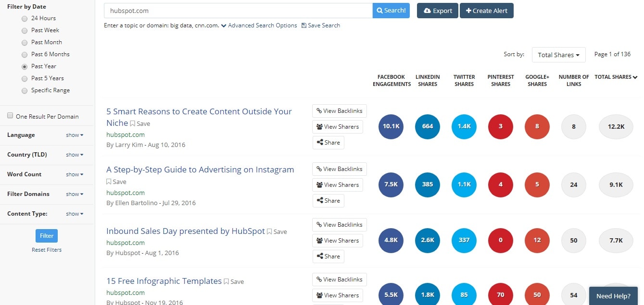The height and width of the screenshot is (305, 644).
Task: Select the 24 Hours radio option
Action: [x=25, y=19]
